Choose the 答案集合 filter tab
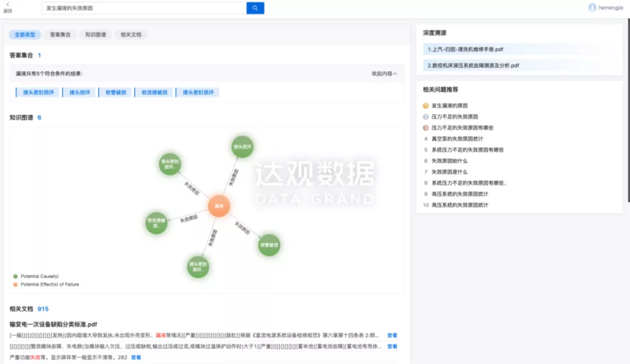Screen dimensions: 630x364 pos(60,35)
